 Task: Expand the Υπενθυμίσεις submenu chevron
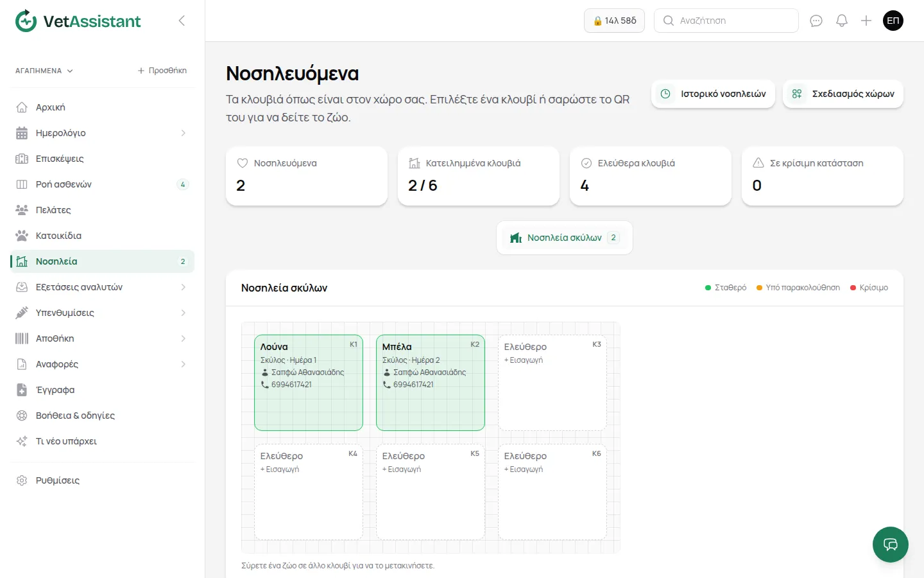pos(183,313)
